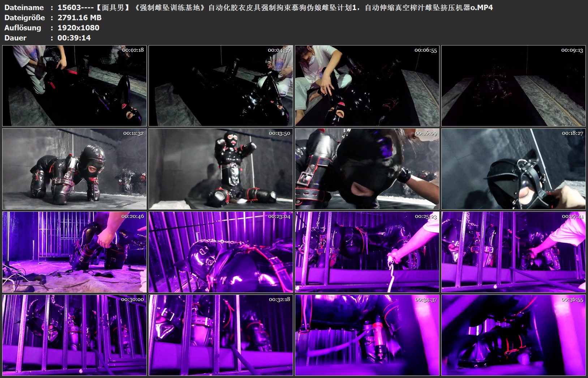Open the frame timestamped 00:27:41
The height and width of the screenshot is (378, 588).
(513, 252)
